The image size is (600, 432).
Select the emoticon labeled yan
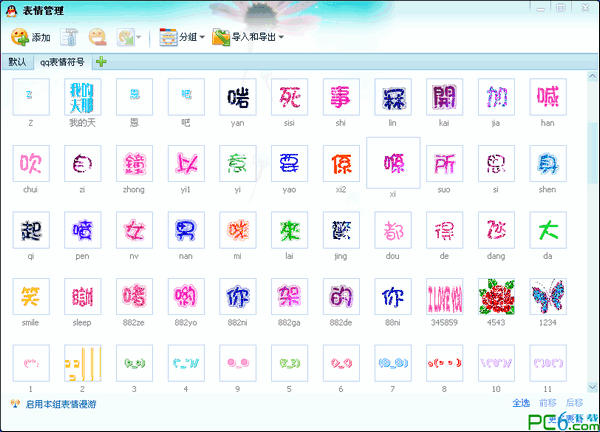coord(238,98)
